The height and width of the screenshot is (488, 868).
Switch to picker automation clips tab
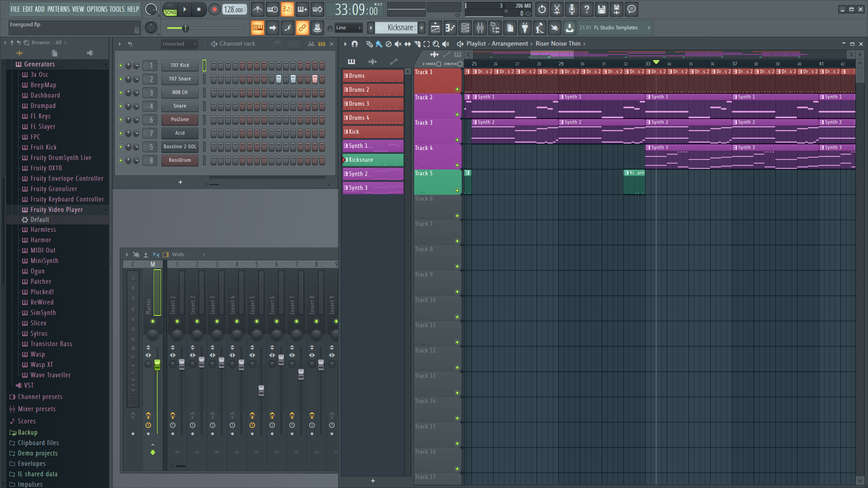[x=394, y=61]
